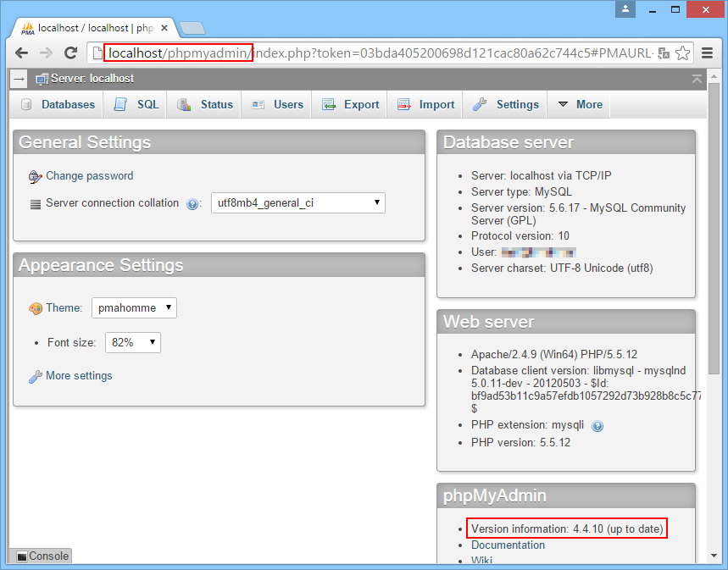
Task: Click the collation help question icon
Action: 192,204
